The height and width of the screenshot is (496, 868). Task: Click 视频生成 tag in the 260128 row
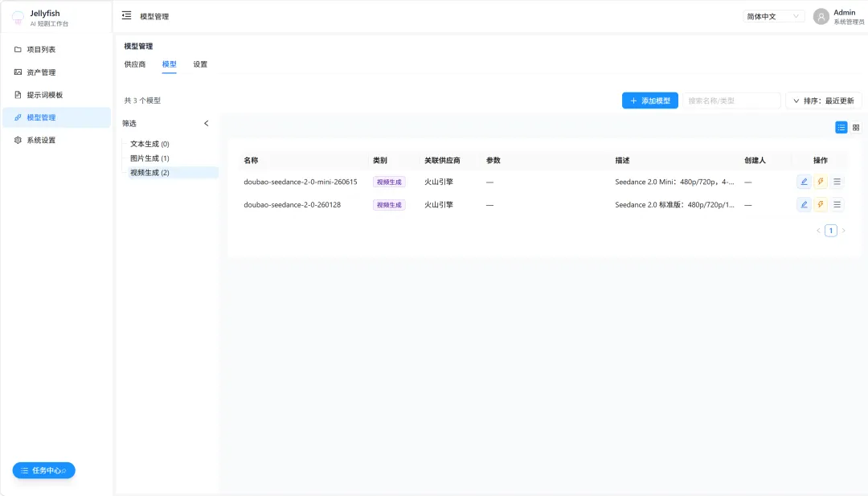click(x=389, y=205)
